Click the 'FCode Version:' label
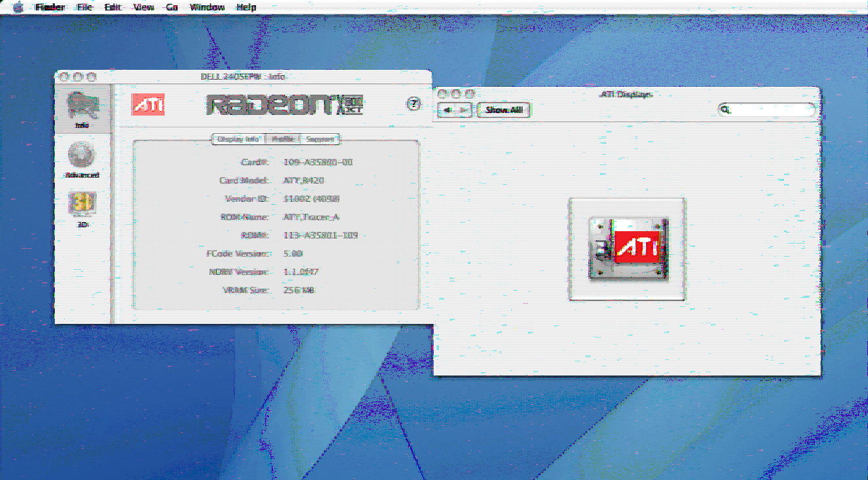Viewport: 868px width, 480px height. pyautogui.click(x=238, y=253)
